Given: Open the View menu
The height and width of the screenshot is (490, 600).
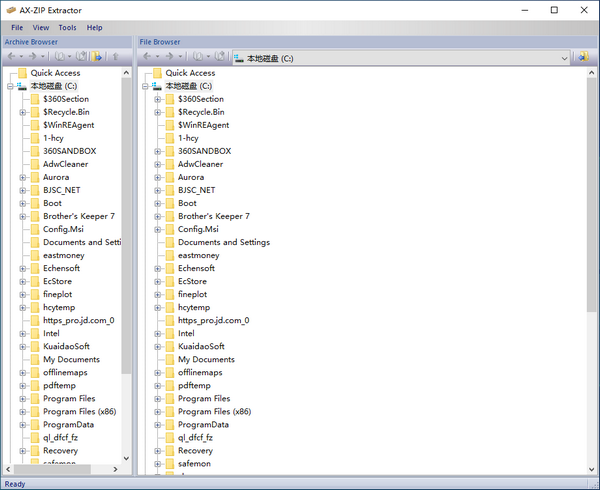Looking at the screenshot, I should pos(40,28).
